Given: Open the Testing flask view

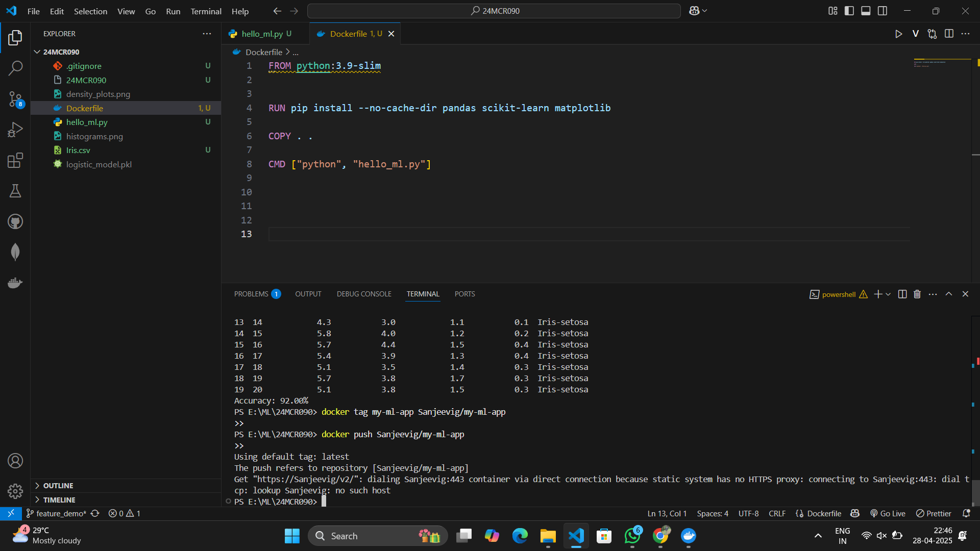Looking at the screenshot, I should tap(15, 191).
